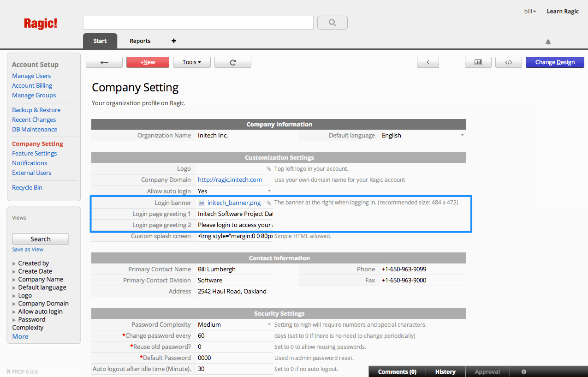Open the initech_banner.png file link
588x377 pixels.
234,203
